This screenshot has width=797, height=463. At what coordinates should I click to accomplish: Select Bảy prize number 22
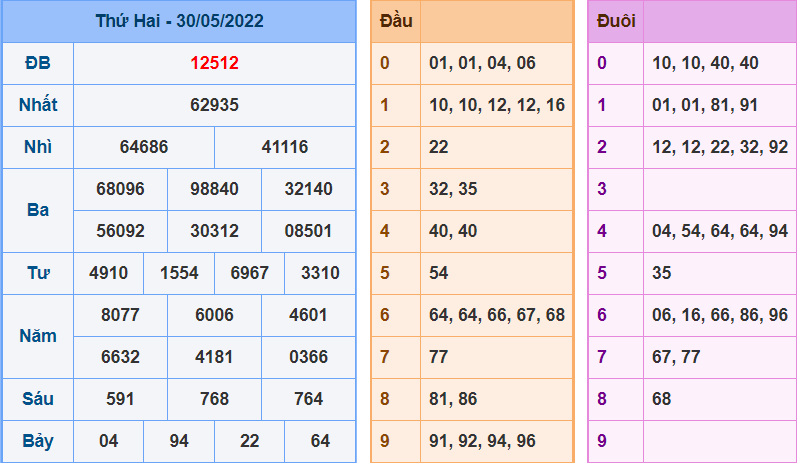pyautogui.click(x=250, y=441)
